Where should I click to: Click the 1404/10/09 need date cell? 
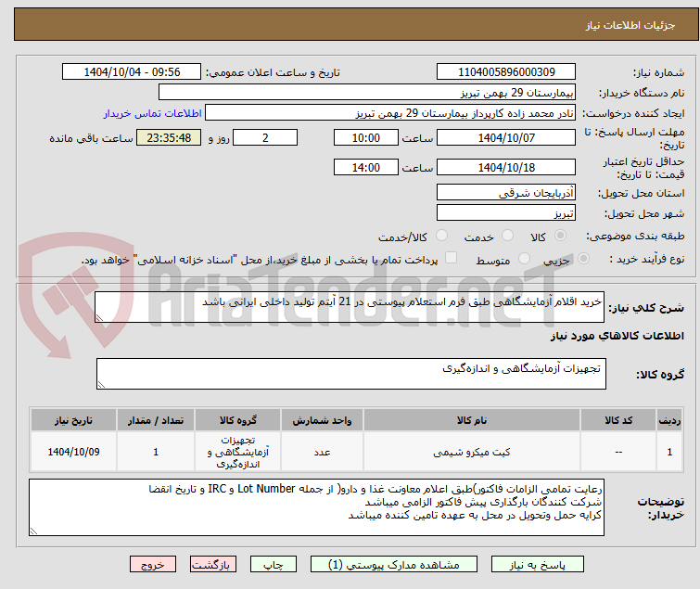tap(73, 452)
